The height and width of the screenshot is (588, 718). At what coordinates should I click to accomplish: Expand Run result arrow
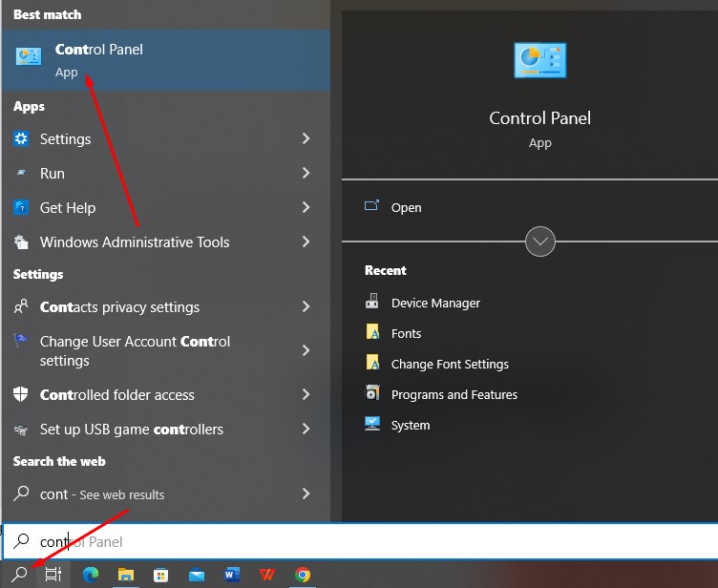[306, 173]
